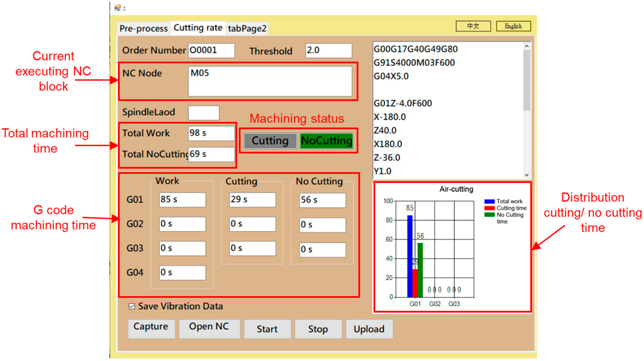The width and height of the screenshot is (644, 361).
Task: Switch to the Pre-process tab
Action: point(144,28)
